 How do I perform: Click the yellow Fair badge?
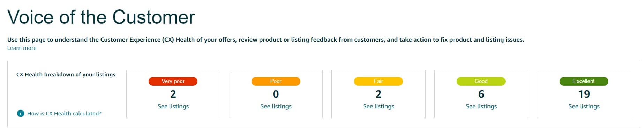click(x=379, y=81)
